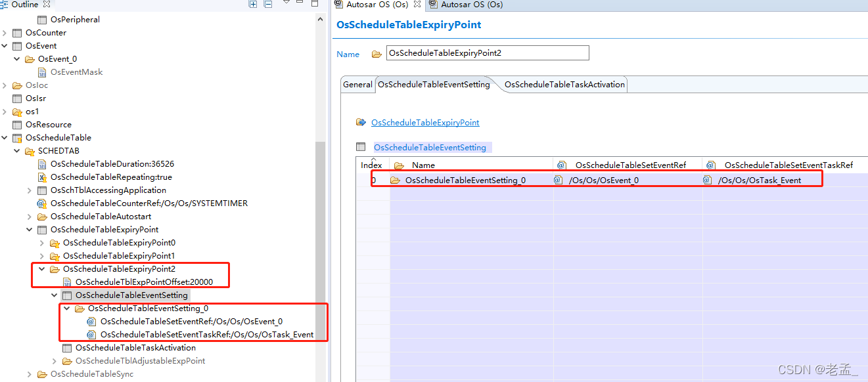Click the OsCounter table icon
Viewport: 868px width, 382px height.
coord(18,33)
